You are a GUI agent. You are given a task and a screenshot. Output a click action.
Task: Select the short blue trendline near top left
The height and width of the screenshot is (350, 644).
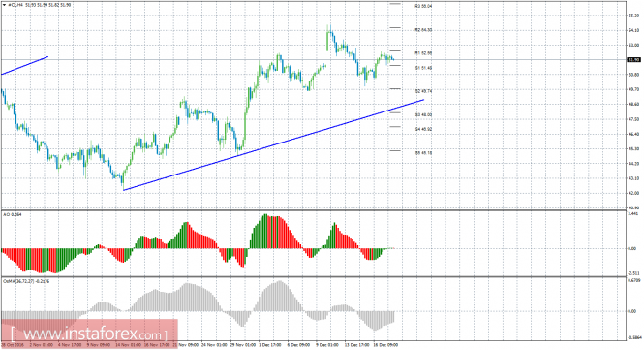point(25,65)
